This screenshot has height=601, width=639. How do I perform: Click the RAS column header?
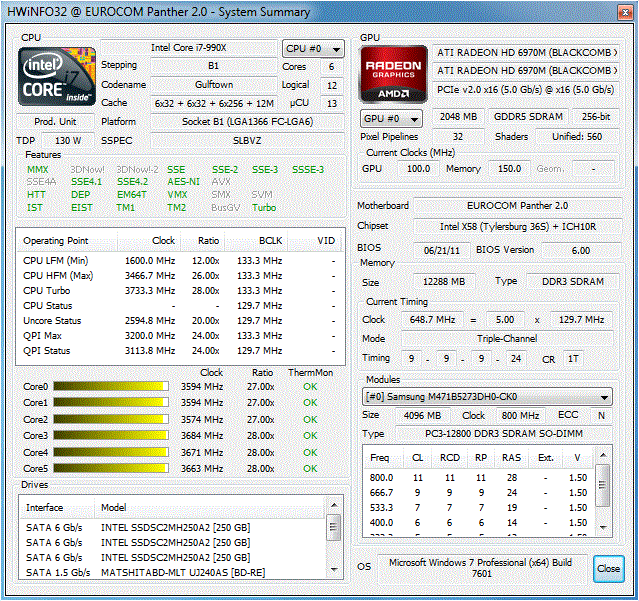[511, 458]
